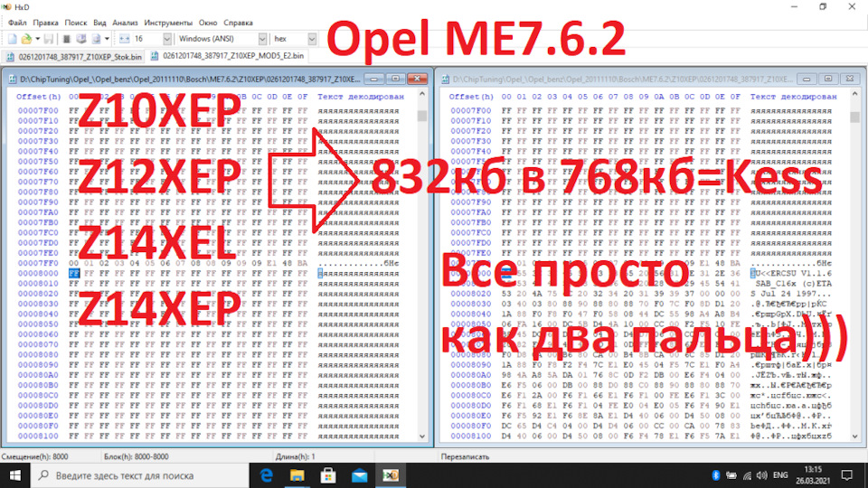Open the Mail app from taskbar
This screenshot has width=868, height=488.
359,475
